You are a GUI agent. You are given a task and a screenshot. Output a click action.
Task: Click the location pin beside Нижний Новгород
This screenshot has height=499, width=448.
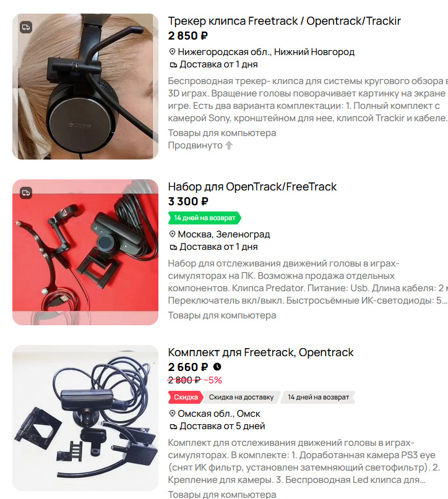click(172, 51)
